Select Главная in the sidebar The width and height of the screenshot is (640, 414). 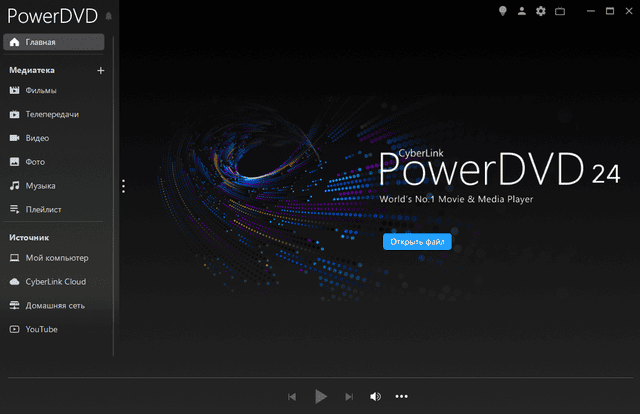coord(53,42)
